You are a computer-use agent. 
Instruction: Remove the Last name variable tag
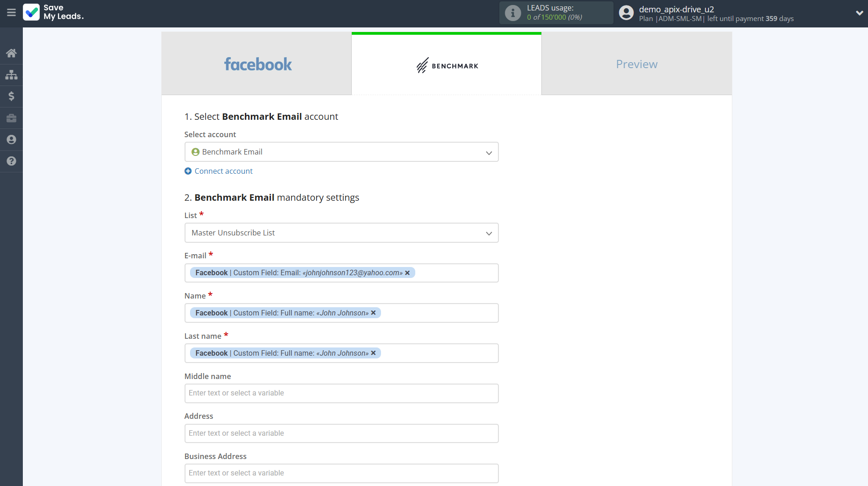pos(373,353)
